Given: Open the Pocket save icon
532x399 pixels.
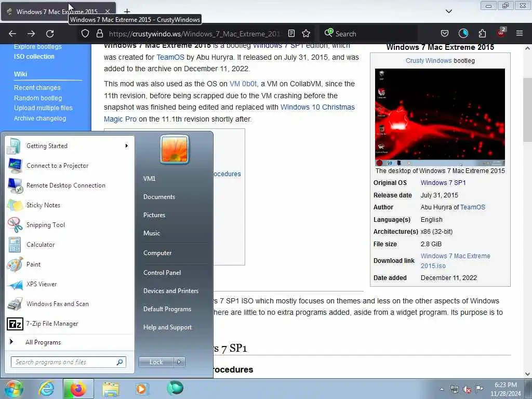Looking at the screenshot, I should (x=445, y=33).
